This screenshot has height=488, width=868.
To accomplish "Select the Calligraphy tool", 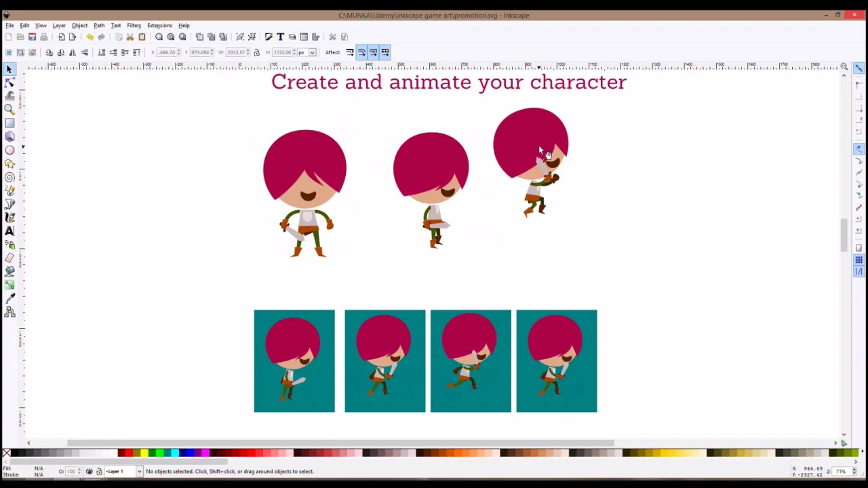I will coord(9,218).
